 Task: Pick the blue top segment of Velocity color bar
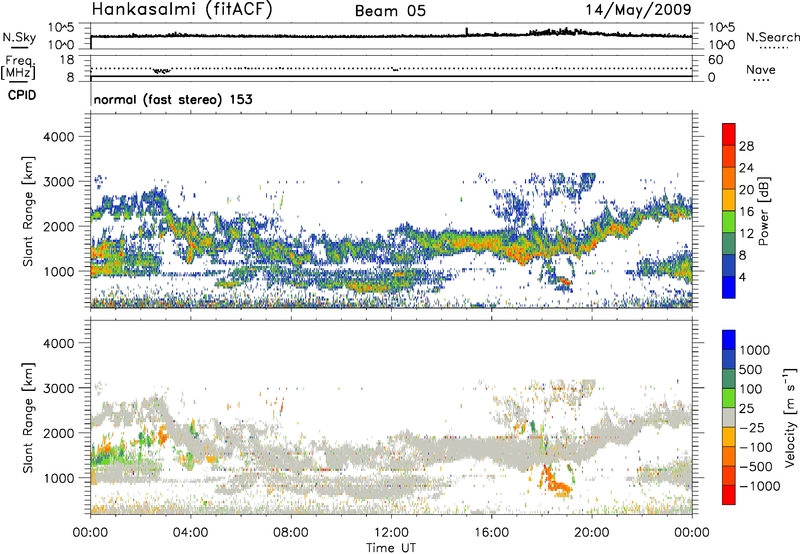click(729, 340)
